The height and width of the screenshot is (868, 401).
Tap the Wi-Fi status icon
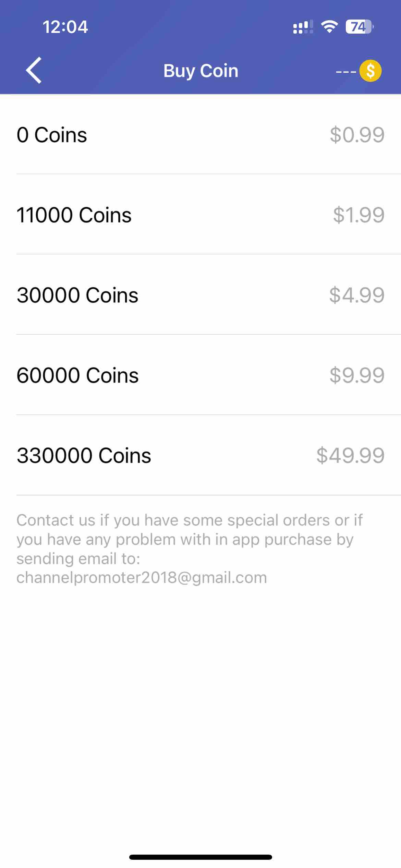click(x=329, y=27)
